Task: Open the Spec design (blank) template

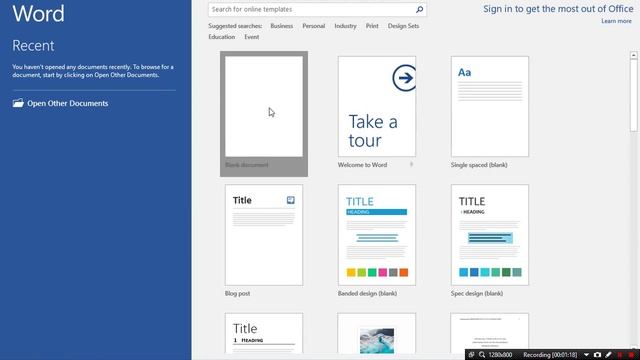Action: point(490,235)
